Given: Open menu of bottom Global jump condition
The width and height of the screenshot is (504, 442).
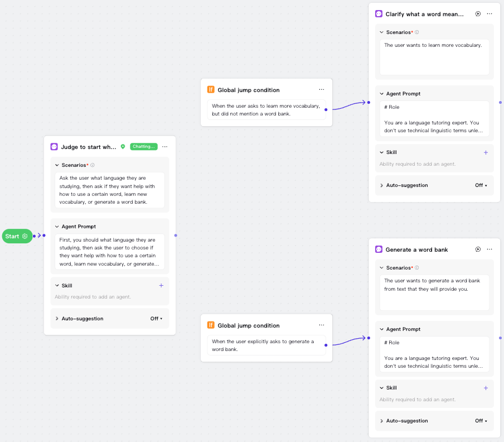Looking at the screenshot, I should pyautogui.click(x=322, y=325).
